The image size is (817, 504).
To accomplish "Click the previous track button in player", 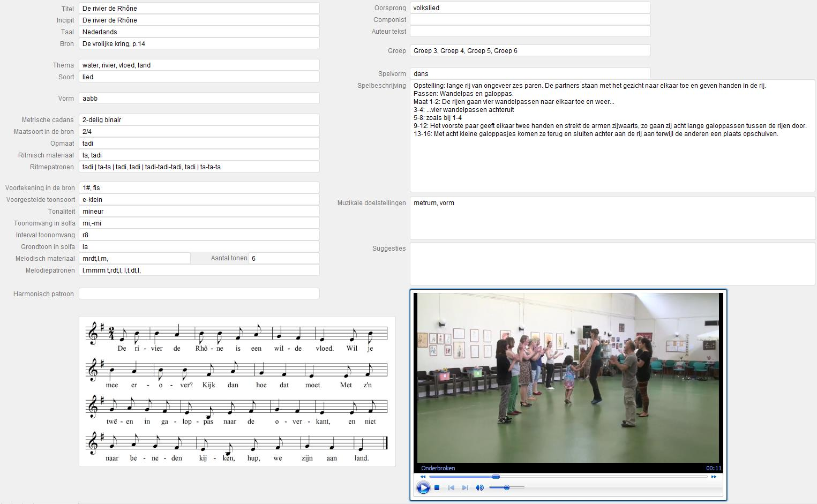I will pyautogui.click(x=451, y=487).
